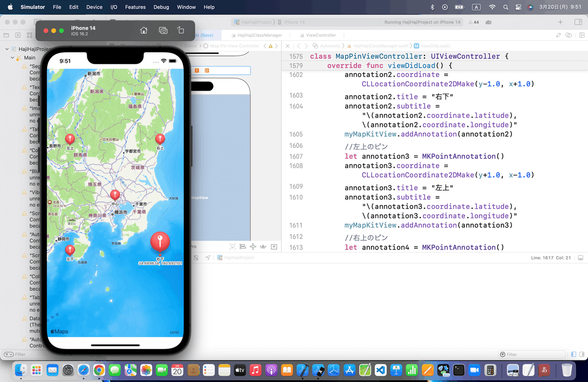Open the File menu

pyautogui.click(x=57, y=7)
